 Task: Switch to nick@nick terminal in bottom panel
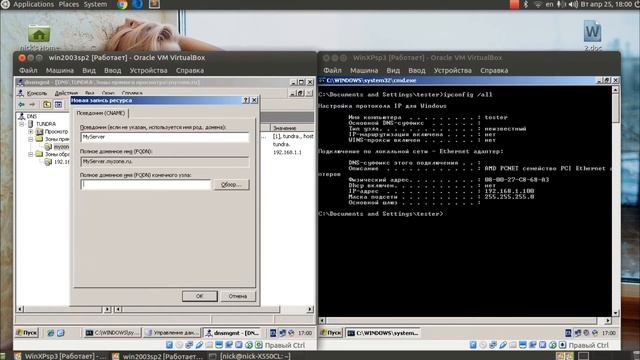tap(250, 356)
